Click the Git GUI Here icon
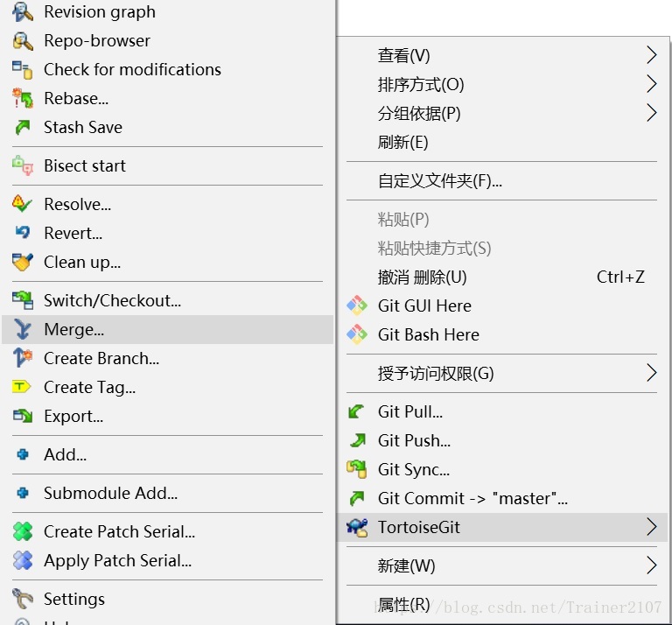672x625 pixels. 357,305
